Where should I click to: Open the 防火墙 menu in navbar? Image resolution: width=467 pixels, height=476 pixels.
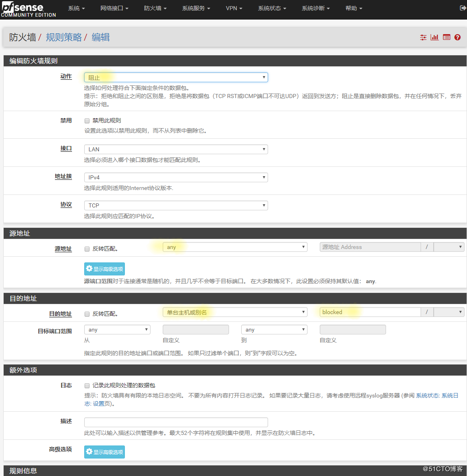click(x=155, y=8)
